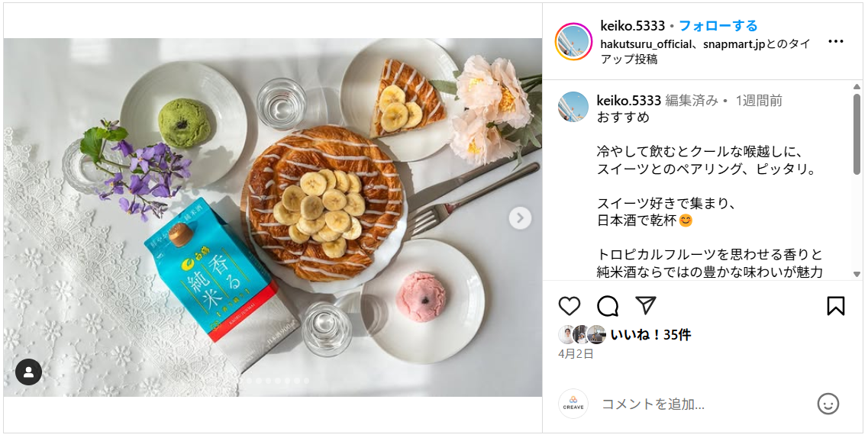Show tagged accounts via person icon

pyautogui.click(x=29, y=372)
